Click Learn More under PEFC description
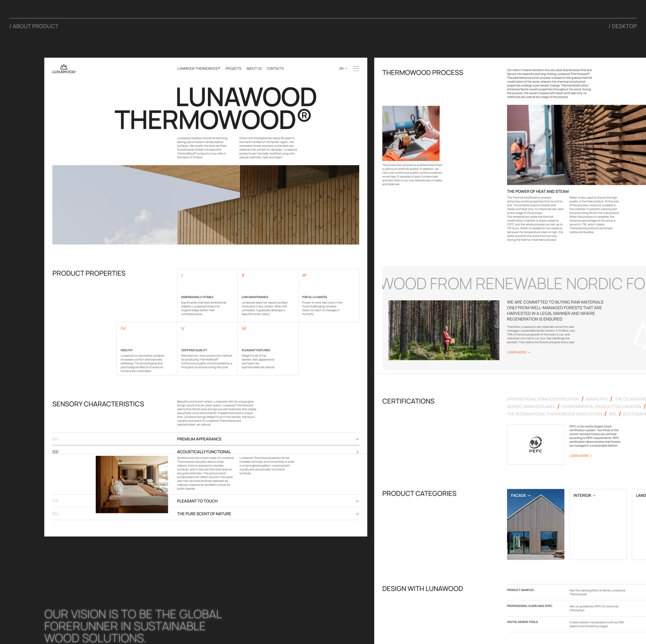Screen dimensions: 646x644 tap(580, 456)
